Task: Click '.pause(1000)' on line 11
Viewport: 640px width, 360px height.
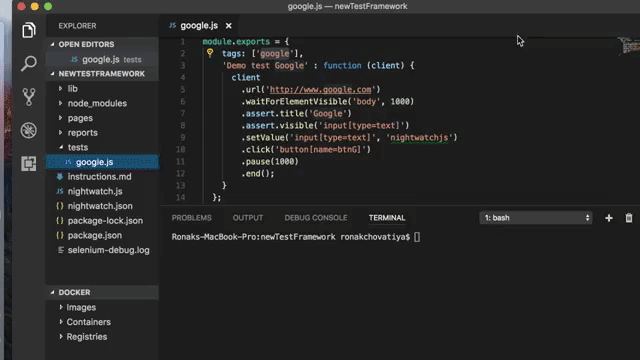Action: coord(270,161)
